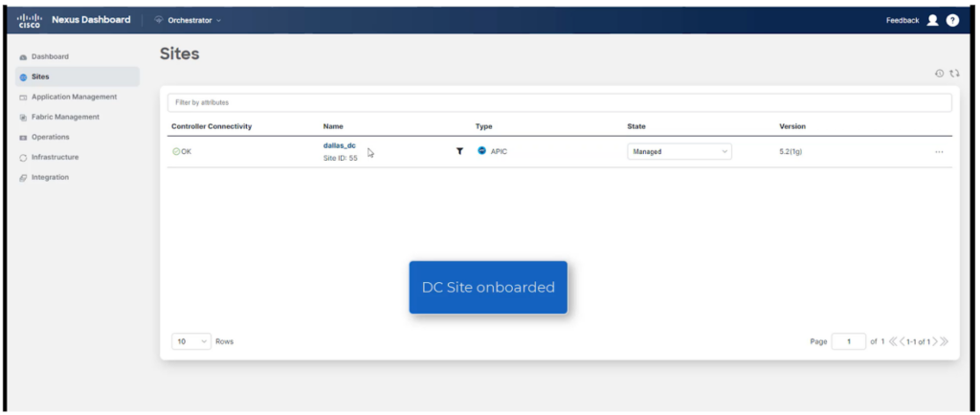Click the Operations sidebar icon
Viewport: 980px width, 415px height.
pos(23,138)
